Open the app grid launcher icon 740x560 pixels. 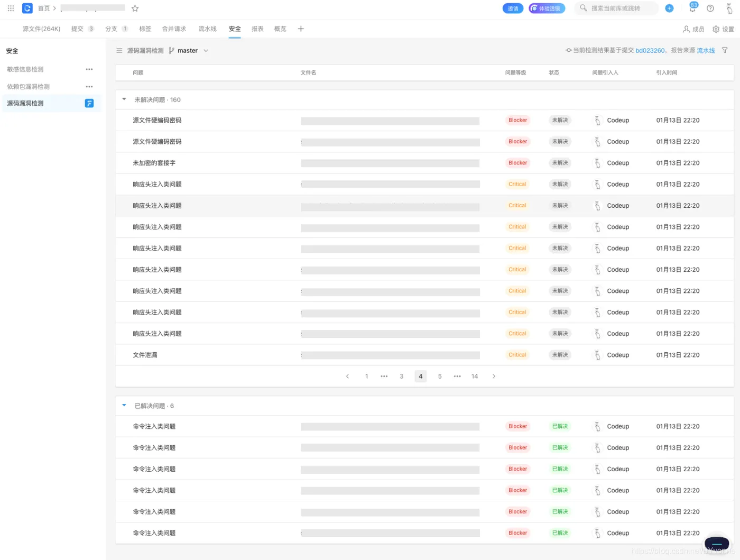[11, 8]
